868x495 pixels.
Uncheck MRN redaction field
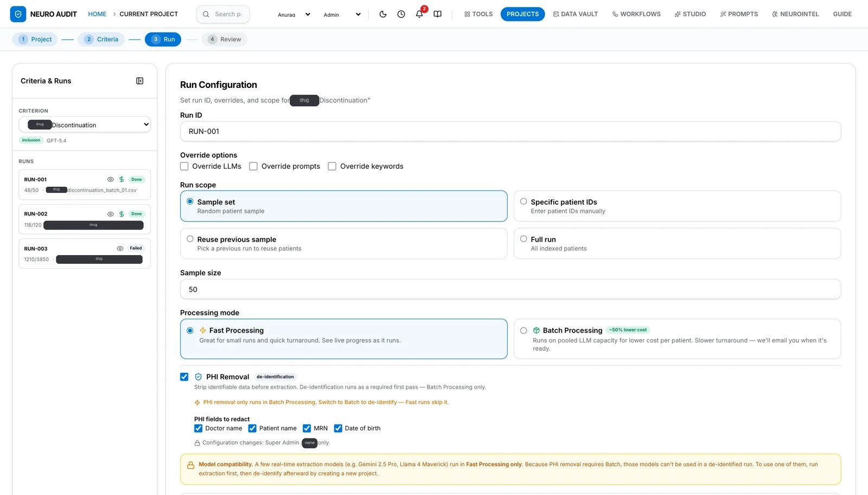307,428
